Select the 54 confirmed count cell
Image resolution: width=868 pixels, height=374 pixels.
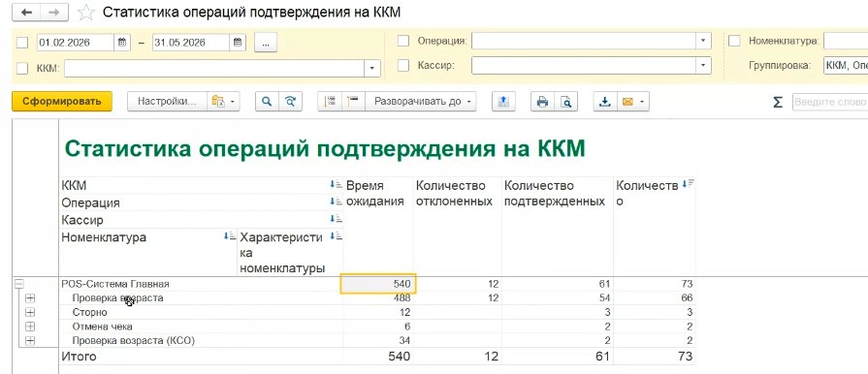558,298
